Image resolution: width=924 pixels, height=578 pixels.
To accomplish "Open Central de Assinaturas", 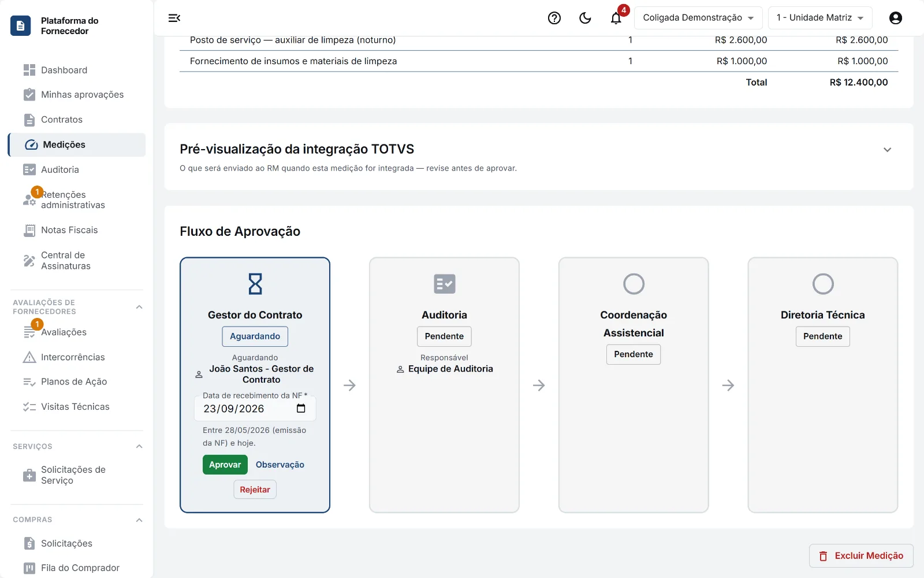I will pos(76,261).
